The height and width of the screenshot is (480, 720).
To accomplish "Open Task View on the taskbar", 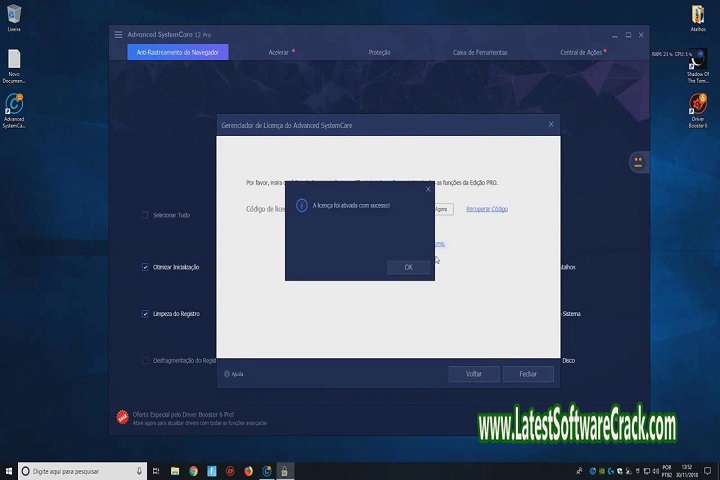I will click(x=156, y=471).
